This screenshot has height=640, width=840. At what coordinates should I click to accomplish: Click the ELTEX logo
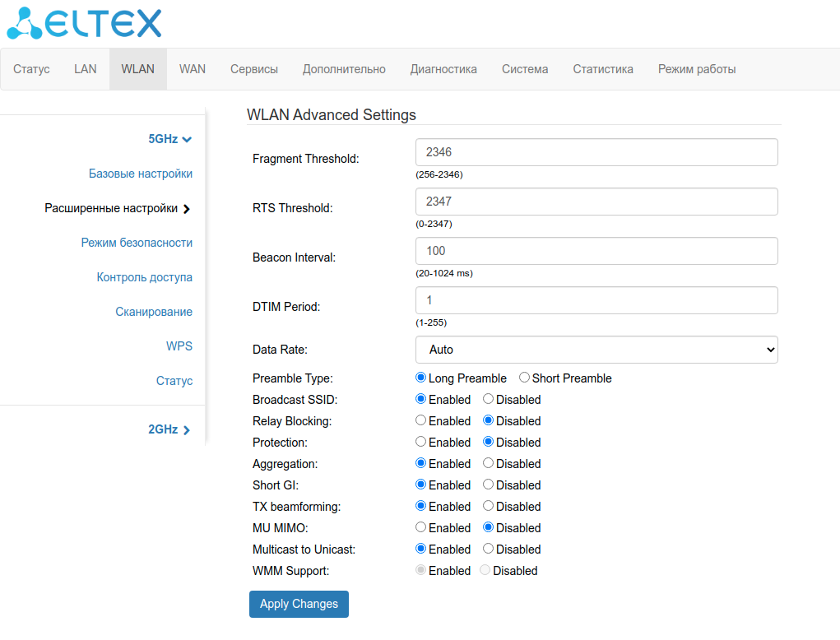[x=84, y=24]
